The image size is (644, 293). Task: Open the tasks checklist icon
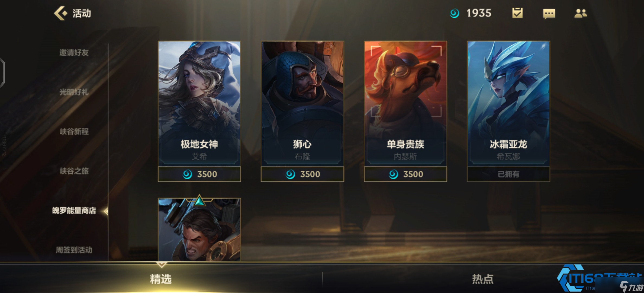(517, 13)
